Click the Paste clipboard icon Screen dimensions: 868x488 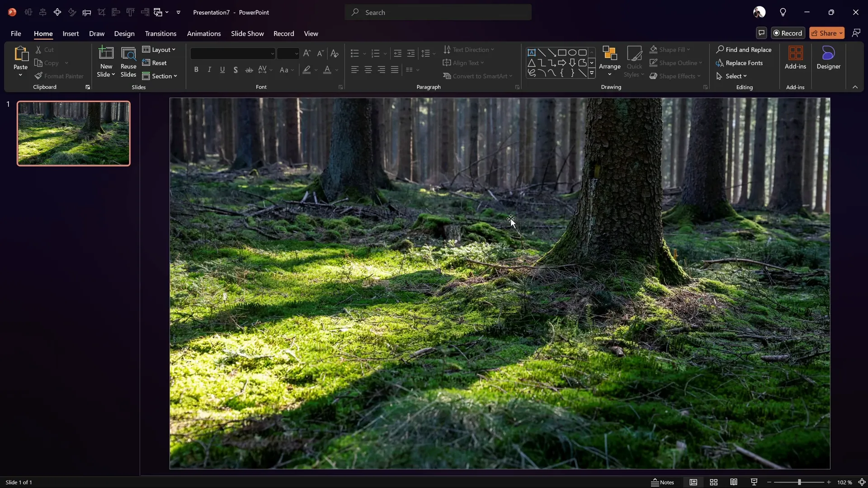point(20,53)
